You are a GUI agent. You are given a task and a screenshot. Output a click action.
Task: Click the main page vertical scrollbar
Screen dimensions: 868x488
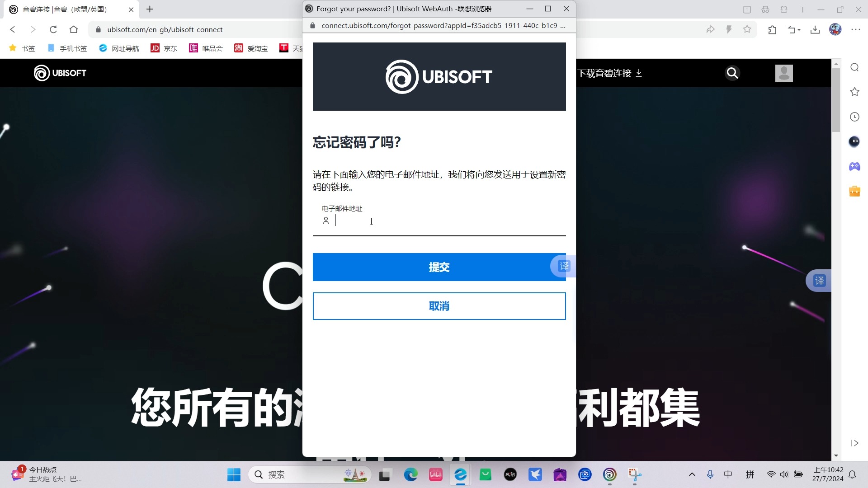836,100
